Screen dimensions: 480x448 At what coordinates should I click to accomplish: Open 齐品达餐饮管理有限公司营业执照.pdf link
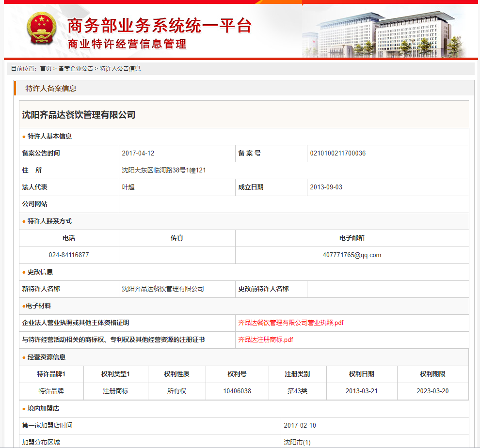pyautogui.click(x=290, y=323)
